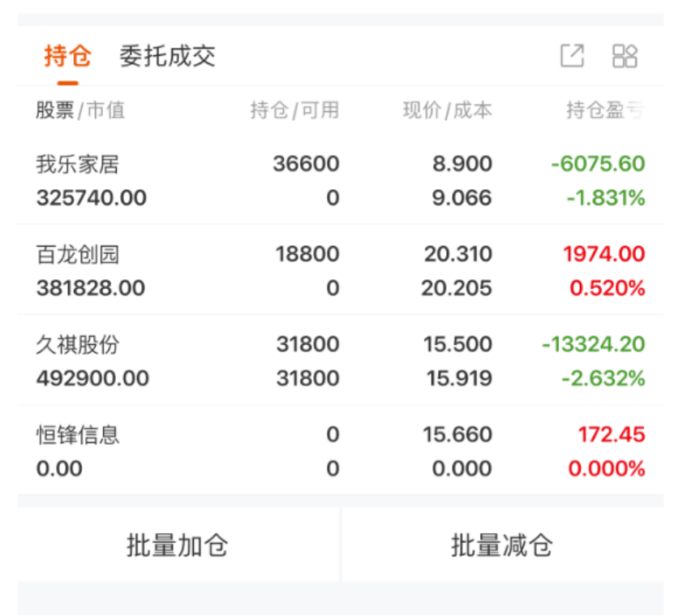Screen dimensions: 674x616
Task: Tap the 36600 position quantity
Action: pos(306,164)
